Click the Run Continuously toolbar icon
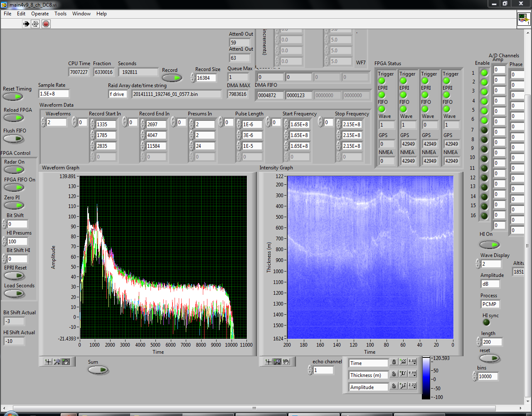The width and height of the screenshot is (532, 416). 36,24
